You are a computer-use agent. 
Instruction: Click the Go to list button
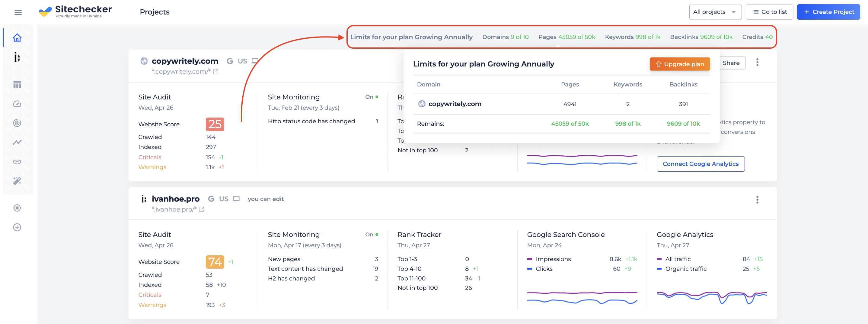769,12
